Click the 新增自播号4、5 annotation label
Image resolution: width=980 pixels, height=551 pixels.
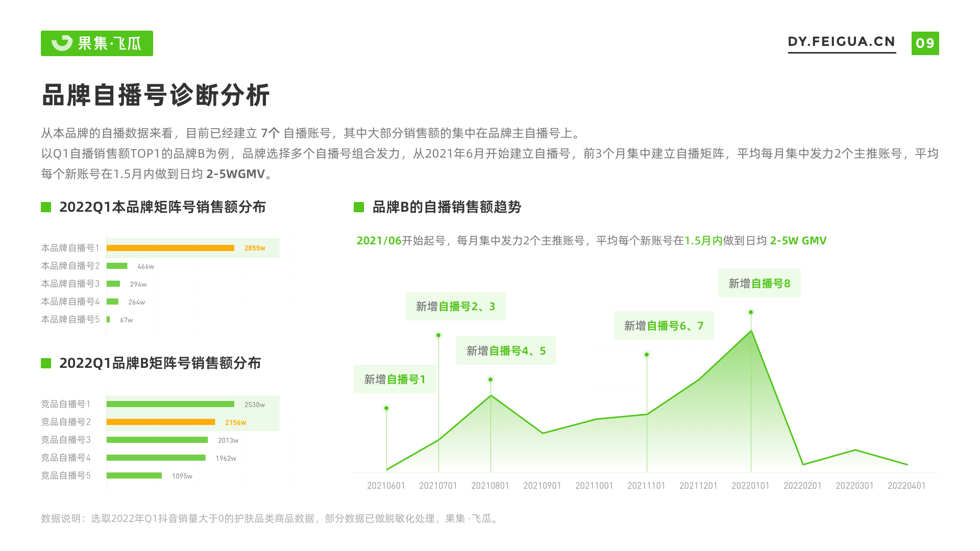506,350
